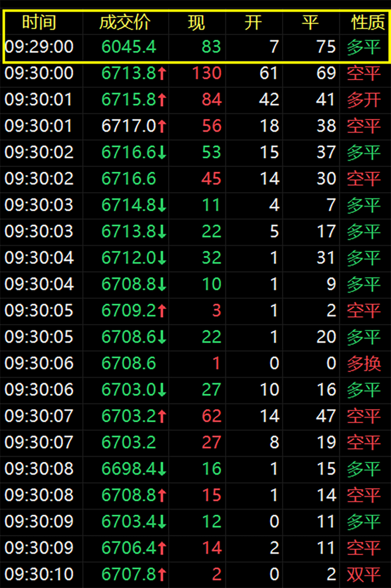Click volume 56
Screen dimensions: 391x588
(211, 126)
